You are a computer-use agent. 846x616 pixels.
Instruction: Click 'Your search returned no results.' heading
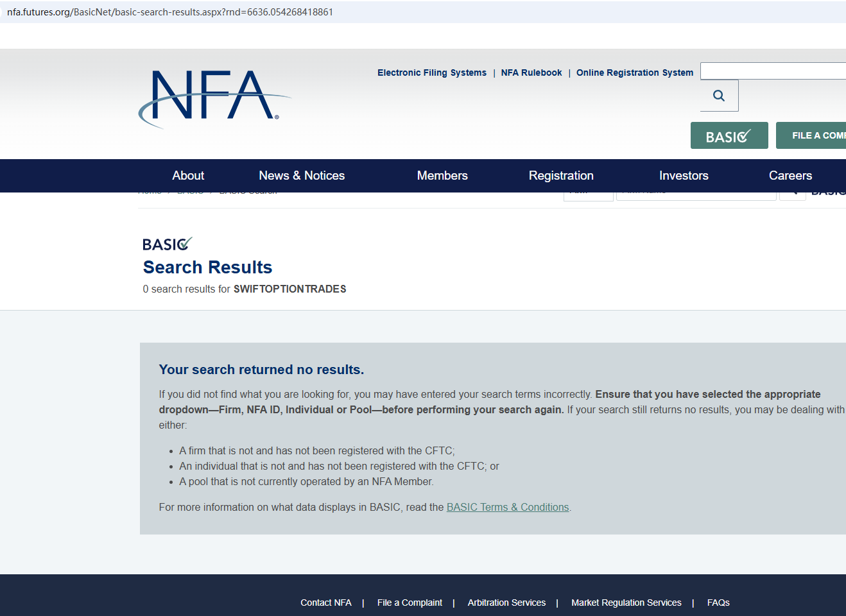[x=261, y=370]
